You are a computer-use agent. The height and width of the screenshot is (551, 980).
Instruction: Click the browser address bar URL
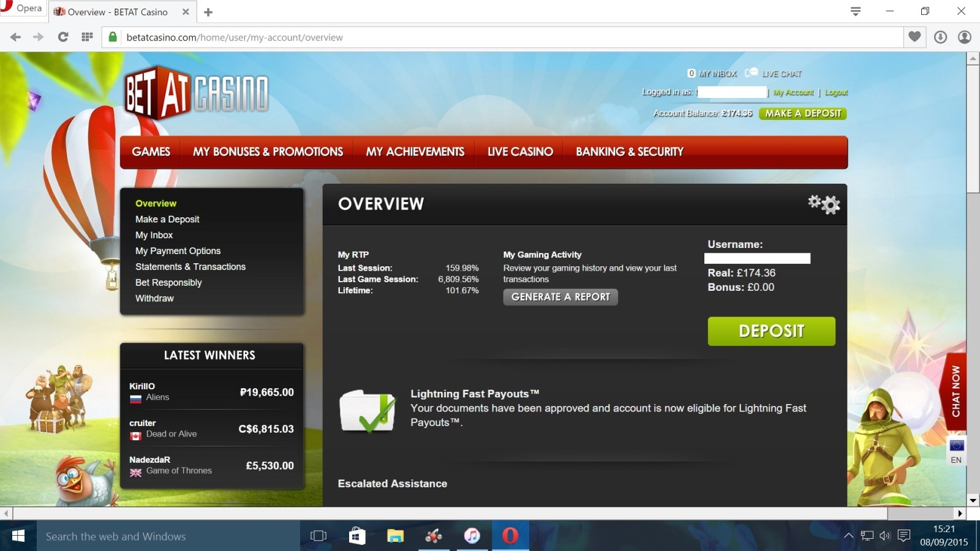(x=235, y=37)
